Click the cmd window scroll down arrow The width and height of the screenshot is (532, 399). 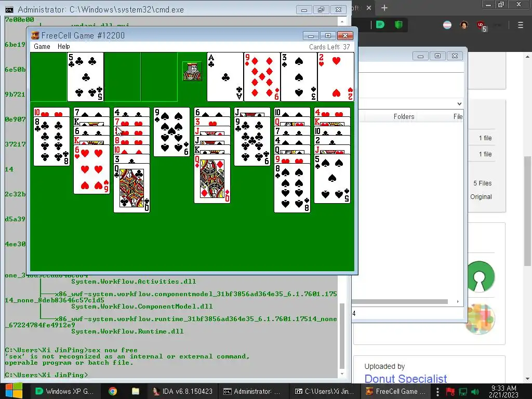pyautogui.click(x=342, y=374)
